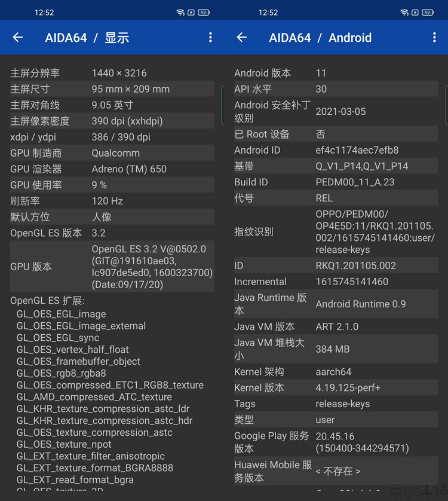Image resolution: width=448 pixels, height=501 pixels.
Task: Tap the AIDA64 / Android title
Action: click(320, 38)
